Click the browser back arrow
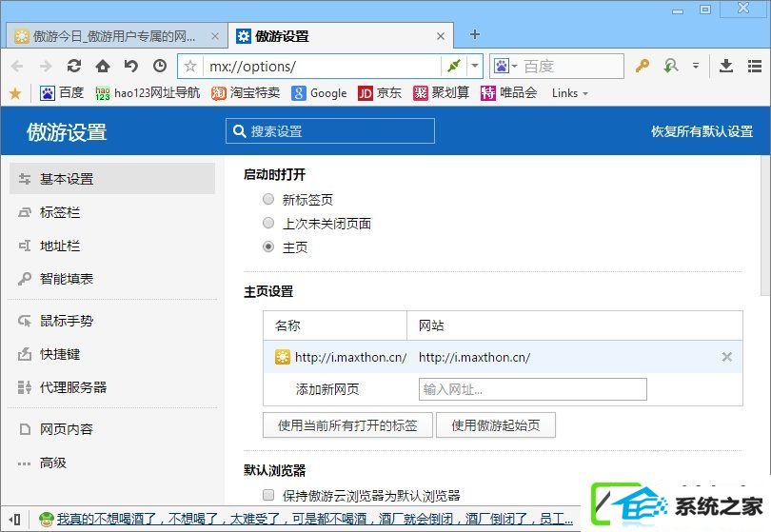This screenshot has height=532, width=771. click(17, 67)
